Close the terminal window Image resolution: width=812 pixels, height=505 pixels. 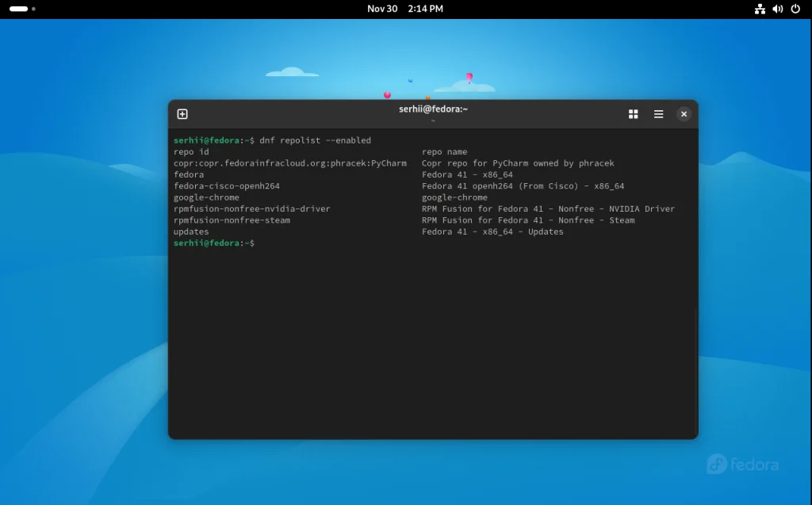pyautogui.click(x=684, y=113)
